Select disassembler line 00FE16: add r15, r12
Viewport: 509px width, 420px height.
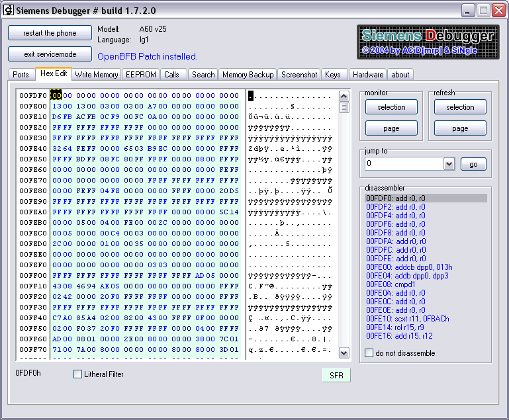(x=399, y=336)
